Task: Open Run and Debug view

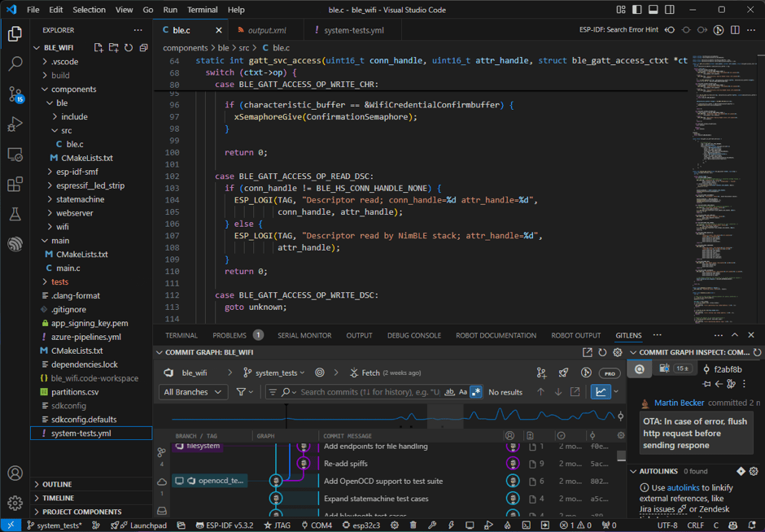Action: click(15, 124)
